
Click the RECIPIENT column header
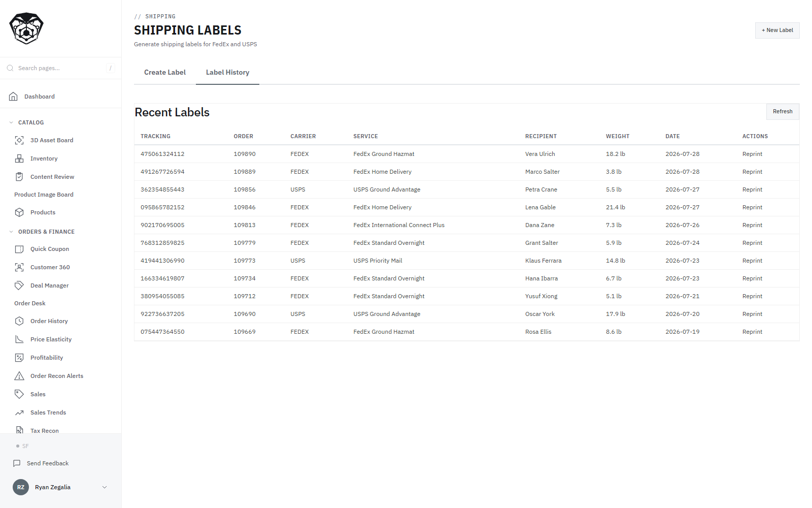pos(541,136)
